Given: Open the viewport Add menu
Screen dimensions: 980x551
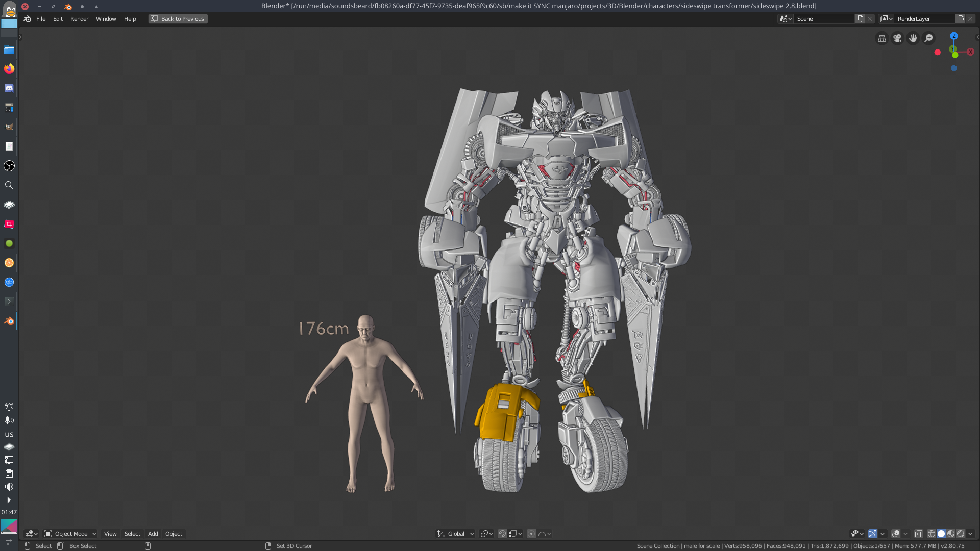Looking at the screenshot, I should (153, 534).
